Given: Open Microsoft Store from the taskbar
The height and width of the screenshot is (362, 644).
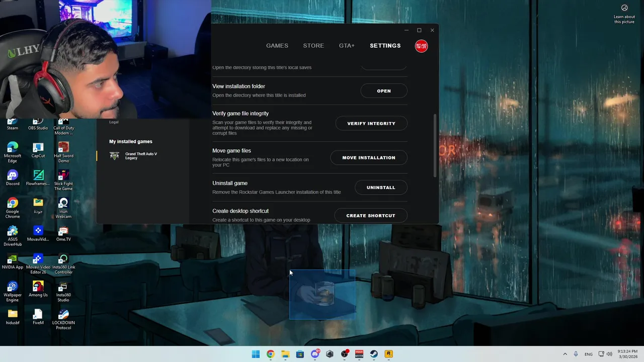Looking at the screenshot, I should pos(300,354).
